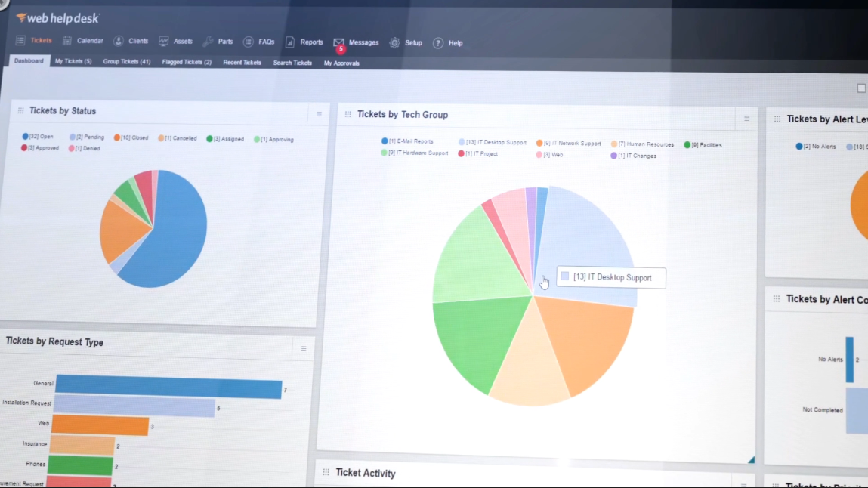Screen dimensions: 868x488
Task: Toggle the [1] Approving legend item
Action: coord(273,140)
